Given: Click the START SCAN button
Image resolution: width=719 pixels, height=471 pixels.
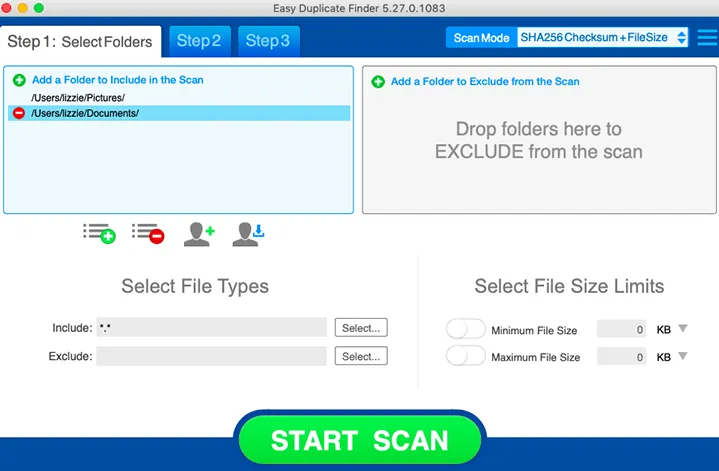Looking at the screenshot, I should pyautogui.click(x=360, y=440).
